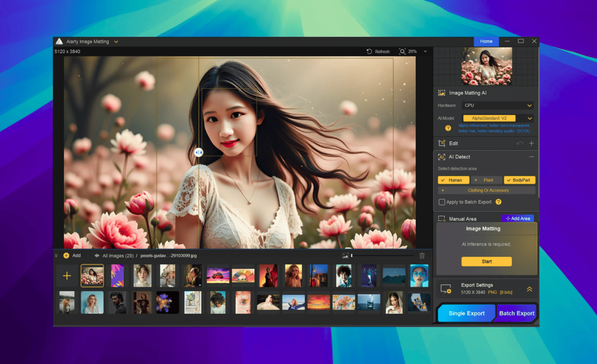This screenshot has width=597, height=364.
Task: Click the Manual Area selection icon
Action: pyautogui.click(x=442, y=218)
